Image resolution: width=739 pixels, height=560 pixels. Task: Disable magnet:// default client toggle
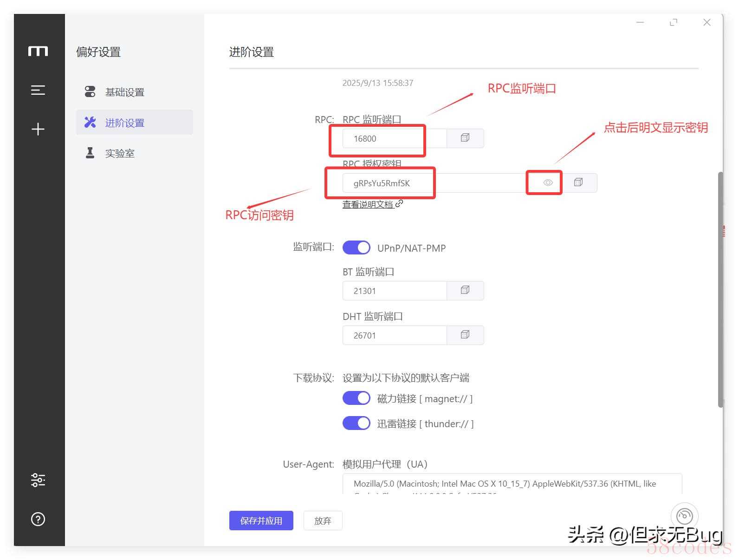tap(357, 398)
